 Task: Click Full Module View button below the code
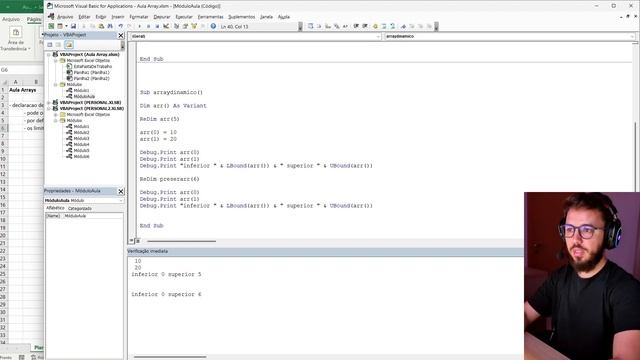[x=138, y=241]
